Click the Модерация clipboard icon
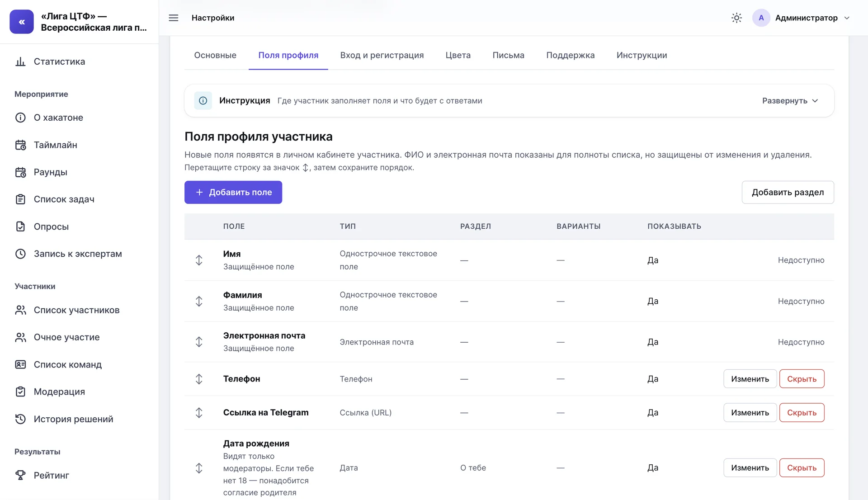The width and height of the screenshot is (868, 500). point(20,392)
